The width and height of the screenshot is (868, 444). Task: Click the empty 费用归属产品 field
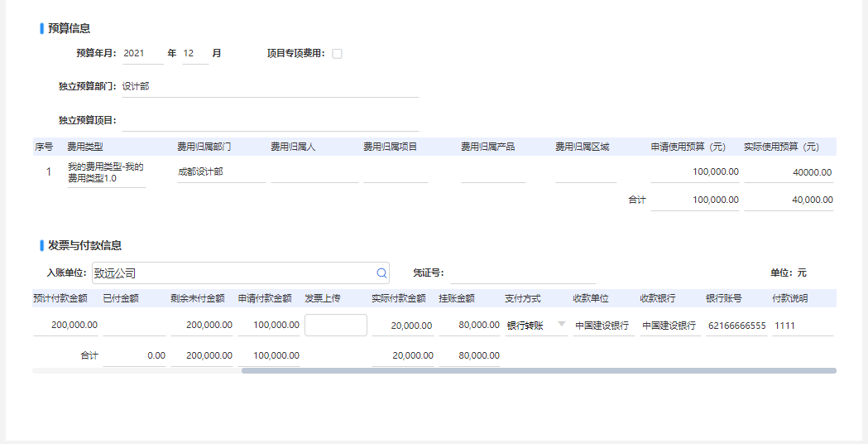[493, 171]
